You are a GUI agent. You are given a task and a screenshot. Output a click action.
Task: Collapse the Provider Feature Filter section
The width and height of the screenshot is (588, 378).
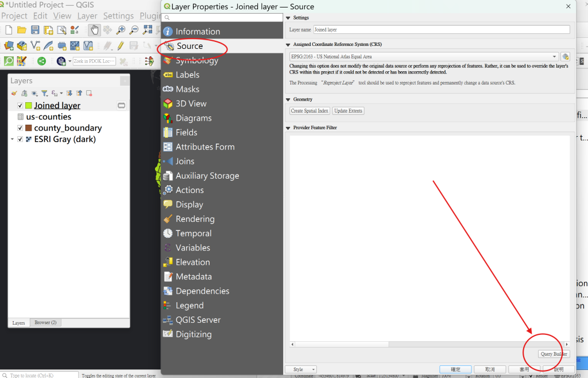click(288, 128)
